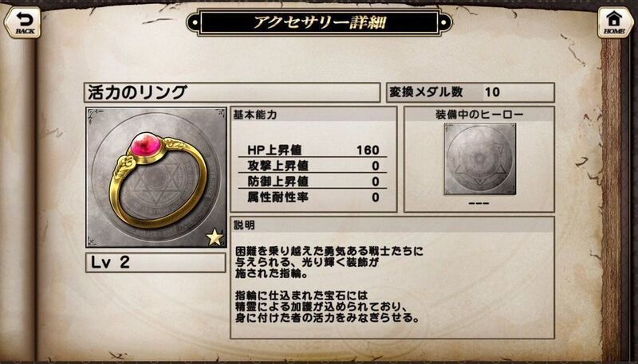
Task: Tap the dashes under the hero slot
Action: click(479, 203)
